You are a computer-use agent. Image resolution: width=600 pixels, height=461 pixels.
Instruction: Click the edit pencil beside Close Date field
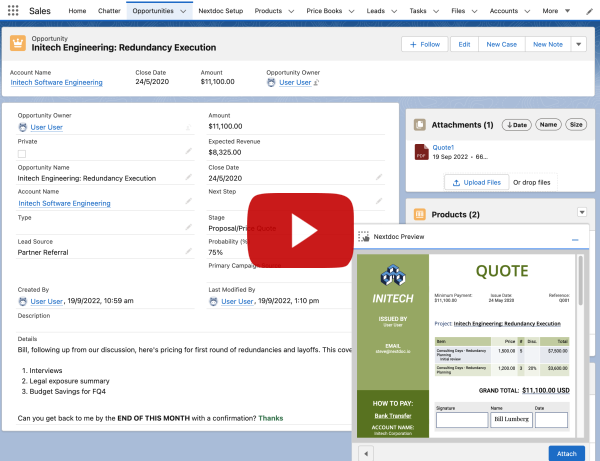pyautogui.click(x=379, y=177)
